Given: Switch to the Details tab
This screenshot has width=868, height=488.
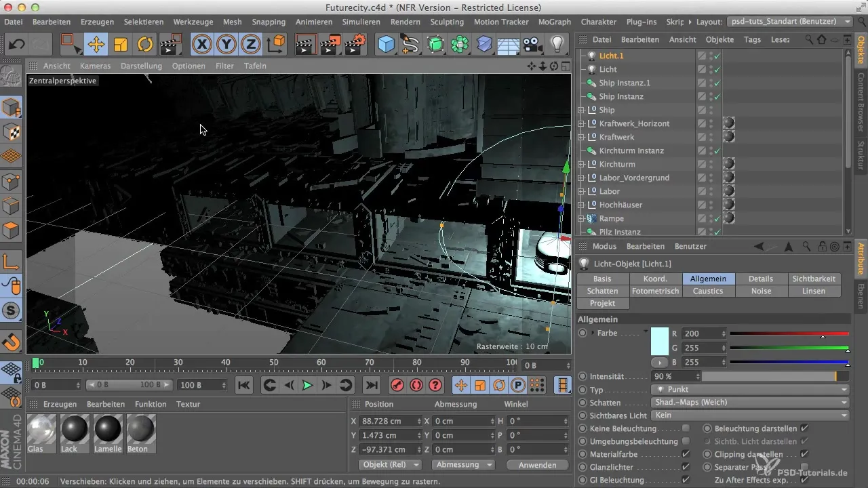Looking at the screenshot, I should (761, 279).
